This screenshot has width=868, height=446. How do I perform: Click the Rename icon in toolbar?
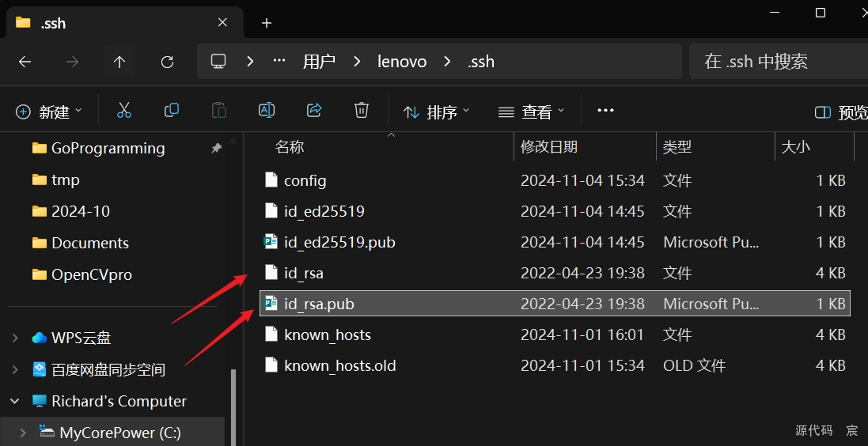click(x=267, y=111)
